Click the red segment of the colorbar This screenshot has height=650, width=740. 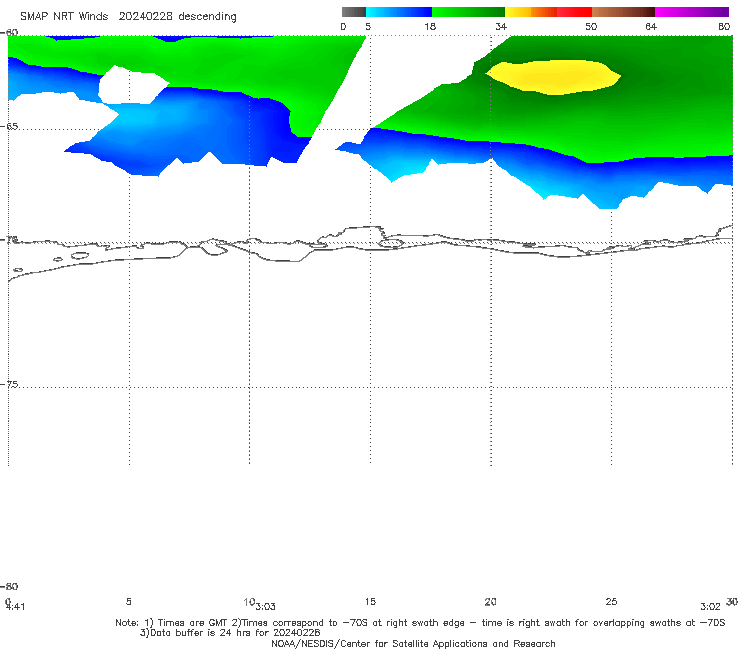click(574, 12)
